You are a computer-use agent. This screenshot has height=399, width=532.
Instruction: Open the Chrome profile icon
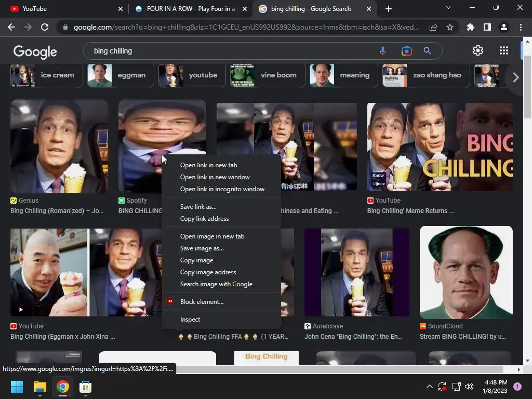pos(504,27)
